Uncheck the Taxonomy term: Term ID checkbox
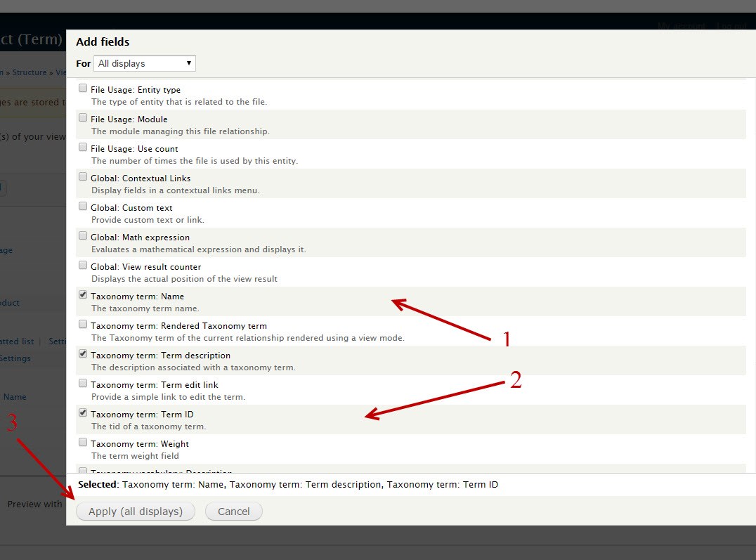Screen dimensions: 756x560 tap(83, 413)
